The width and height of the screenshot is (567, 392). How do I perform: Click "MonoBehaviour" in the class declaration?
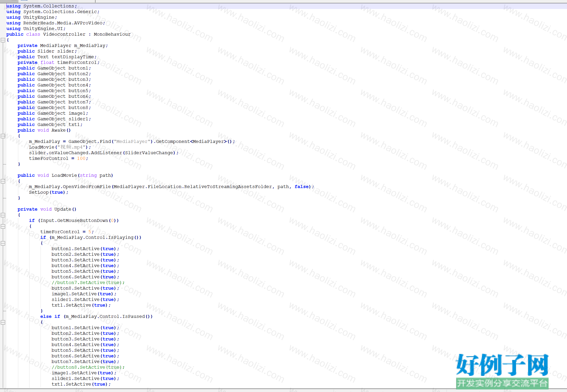click(x=112, y=34)
